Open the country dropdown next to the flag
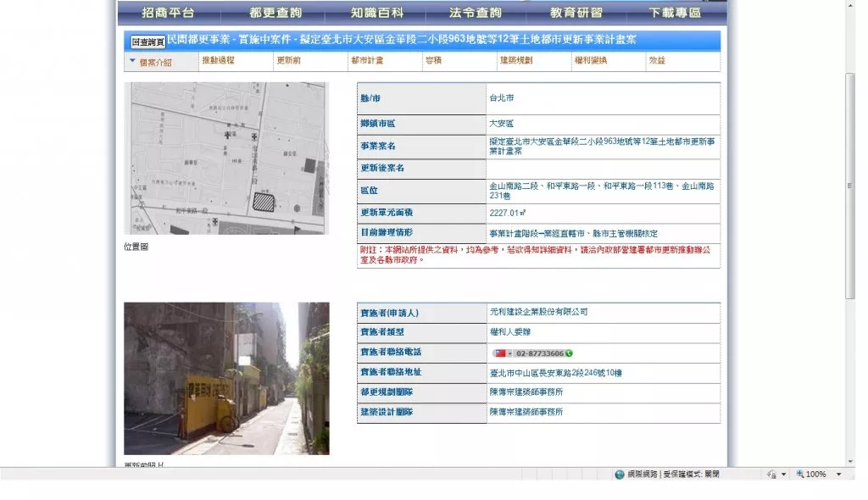 509,353
